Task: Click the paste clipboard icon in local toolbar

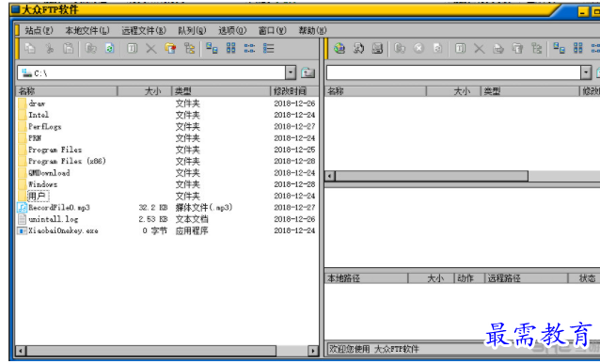Action: tap(68, 49)
